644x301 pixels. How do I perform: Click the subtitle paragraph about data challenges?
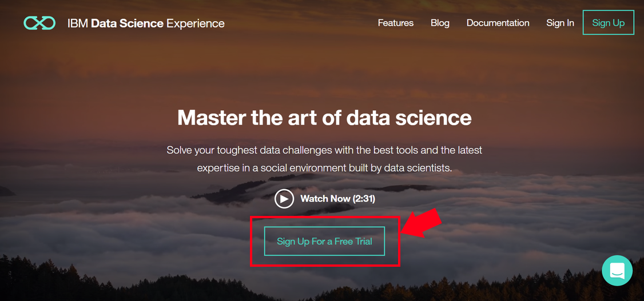[324, 159]
